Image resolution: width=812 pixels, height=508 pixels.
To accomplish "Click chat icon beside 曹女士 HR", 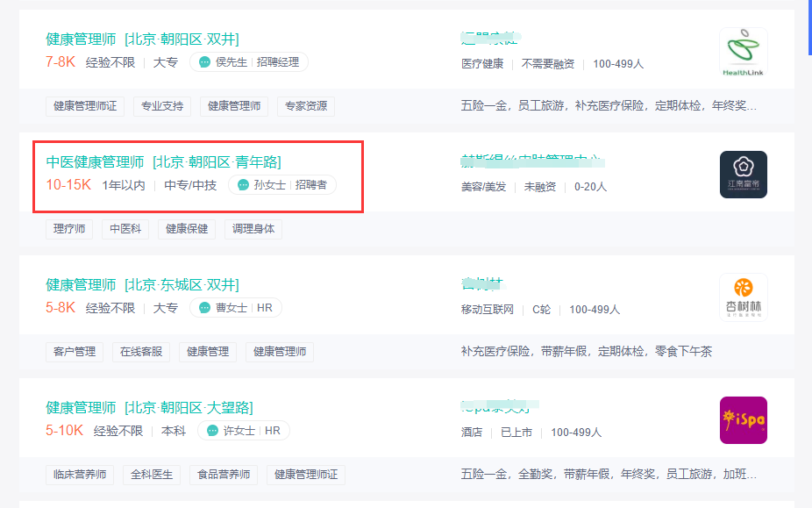I will coord(205,308).
